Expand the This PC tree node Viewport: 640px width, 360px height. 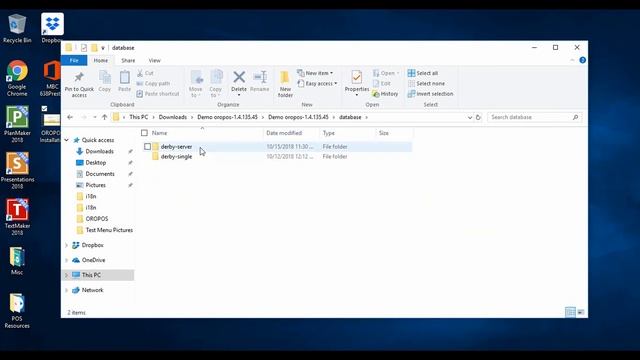pyautogui.click(x=67, y=275)
